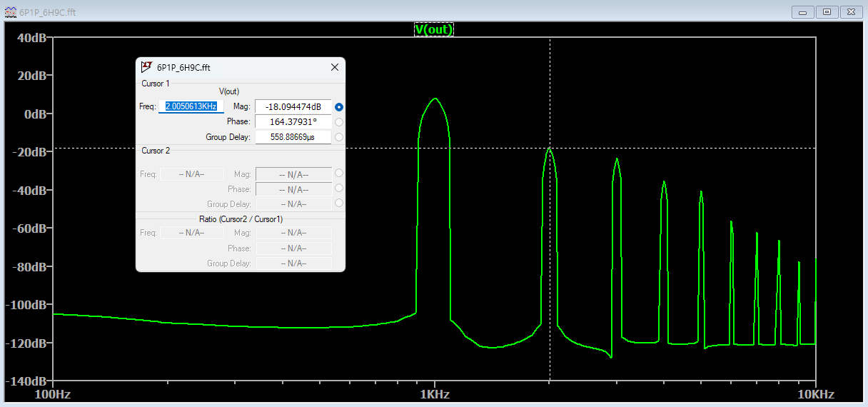Click the 40dB vertical axis label

(31, 37)
